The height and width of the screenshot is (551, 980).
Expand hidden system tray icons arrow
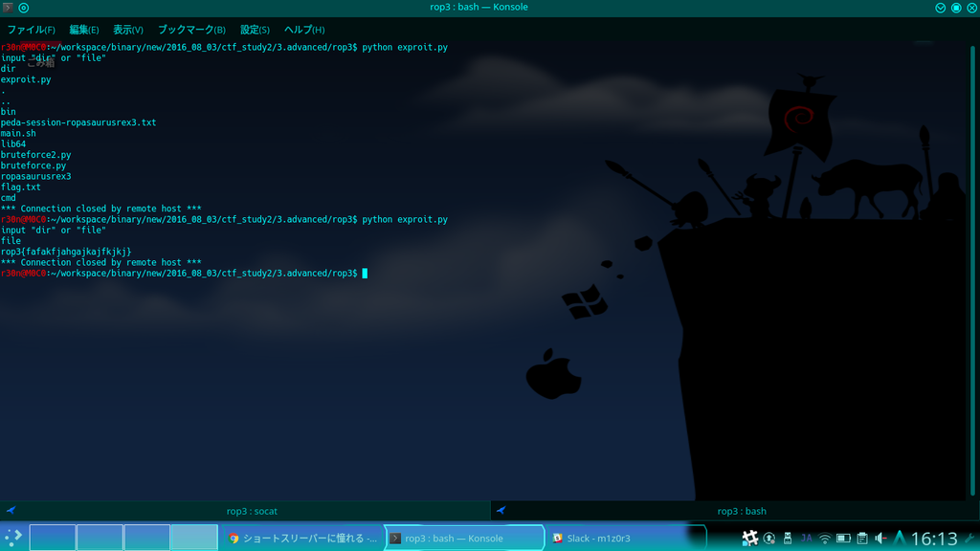900,538
